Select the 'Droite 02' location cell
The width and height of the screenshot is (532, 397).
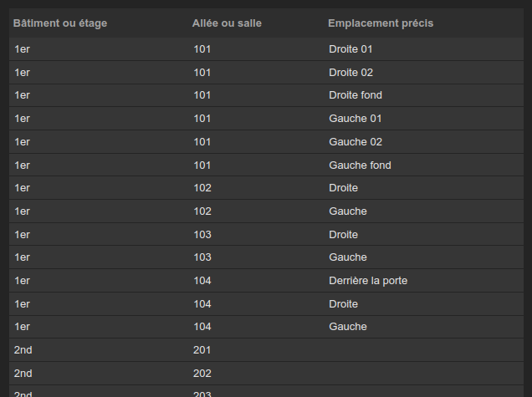coord(350,73)
